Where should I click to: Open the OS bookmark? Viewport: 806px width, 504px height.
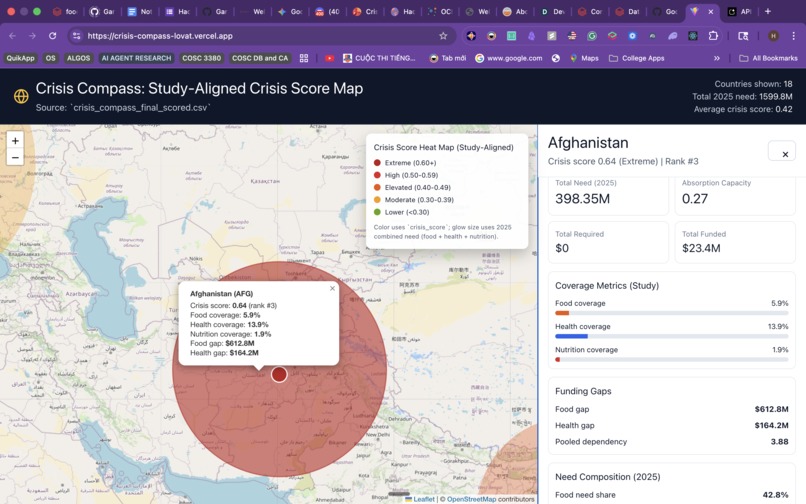(x=50, y=58)
